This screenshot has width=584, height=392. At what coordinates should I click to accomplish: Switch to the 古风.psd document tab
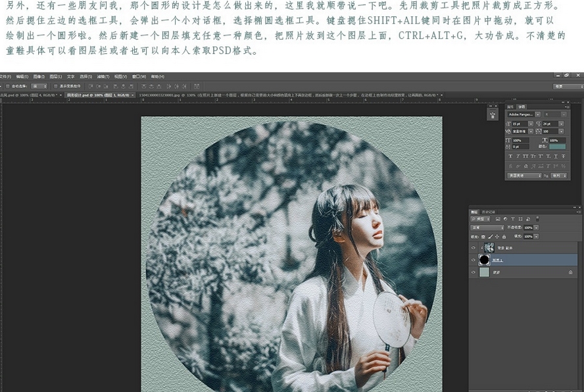pos(29,95)
